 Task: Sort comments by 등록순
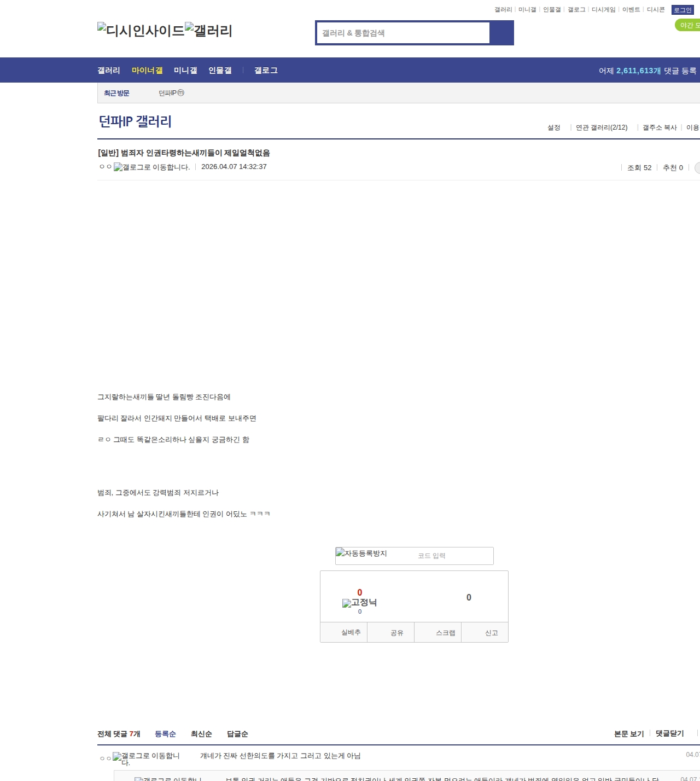(165, 734)
